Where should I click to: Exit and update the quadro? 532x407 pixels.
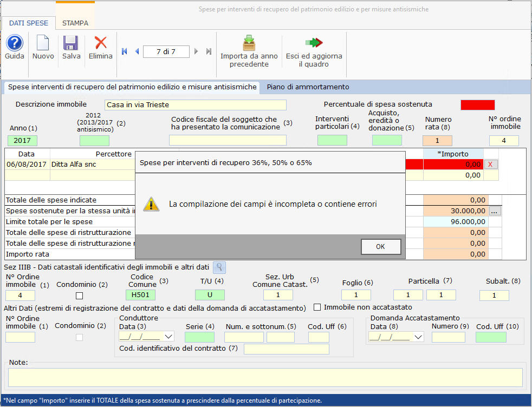pos(314,51)
